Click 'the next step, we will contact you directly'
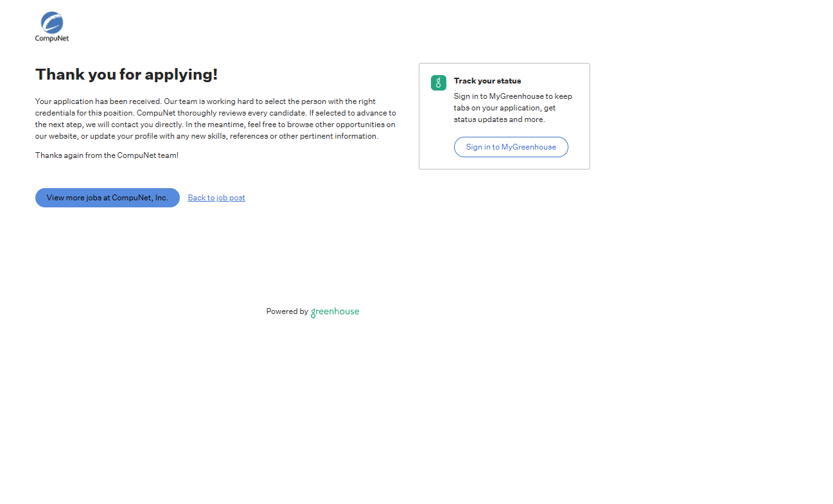This screenshot has width=833, height=504. (109, 125)
